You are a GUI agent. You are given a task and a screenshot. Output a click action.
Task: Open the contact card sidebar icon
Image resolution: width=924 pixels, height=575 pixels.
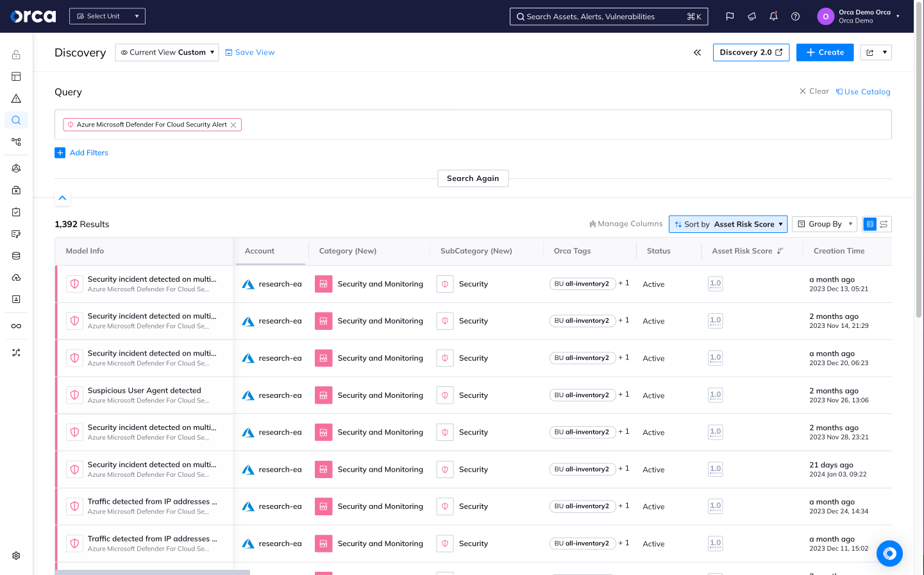(x=16, y=299)
